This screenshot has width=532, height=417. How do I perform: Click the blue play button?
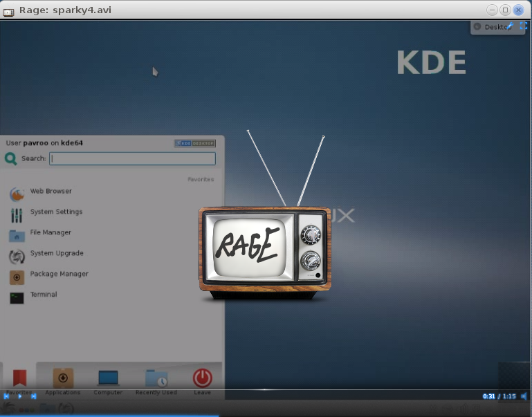pos(20,396)
